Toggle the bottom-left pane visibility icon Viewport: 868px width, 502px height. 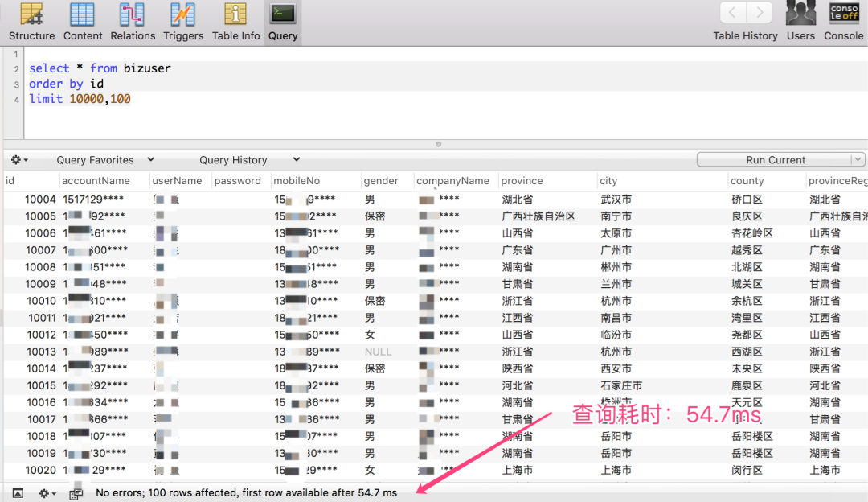tap(18, 492)
